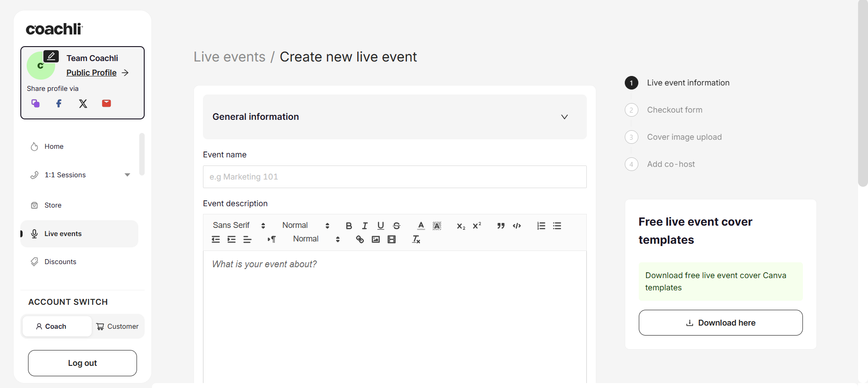868x388 pixels.
Task: Add a numbered list to the description
Action: coord(541,226)
